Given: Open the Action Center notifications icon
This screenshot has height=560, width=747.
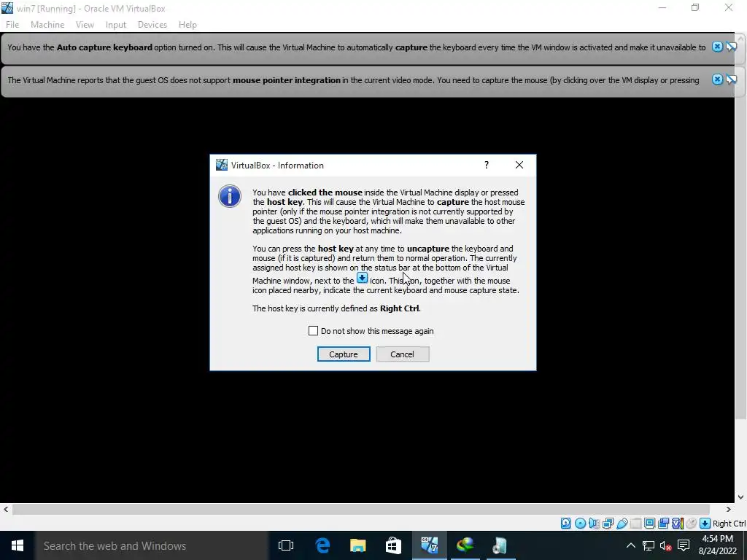Looking at the screenshot, I should click(684, 545).
